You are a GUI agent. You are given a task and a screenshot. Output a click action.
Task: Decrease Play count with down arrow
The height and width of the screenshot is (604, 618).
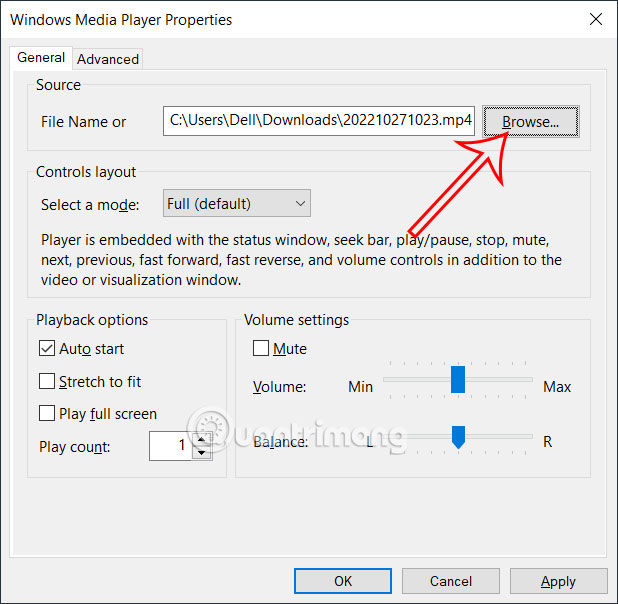click(x=202, y=453)
